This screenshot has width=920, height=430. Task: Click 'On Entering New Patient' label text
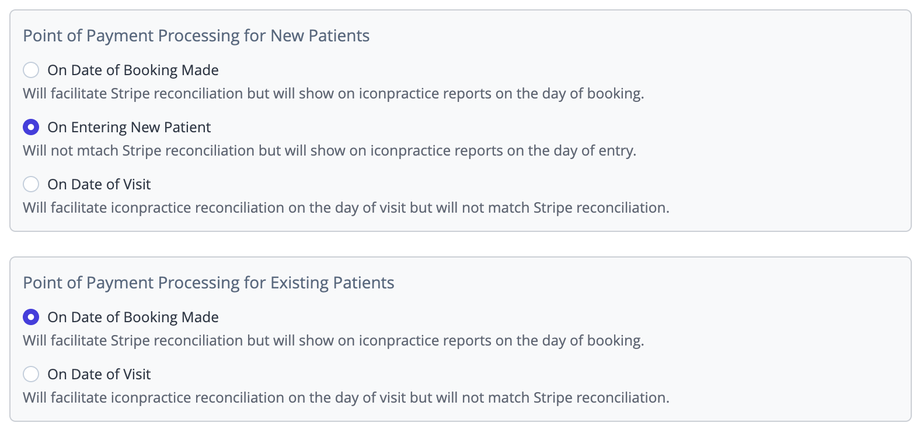(x=129, y=127)
